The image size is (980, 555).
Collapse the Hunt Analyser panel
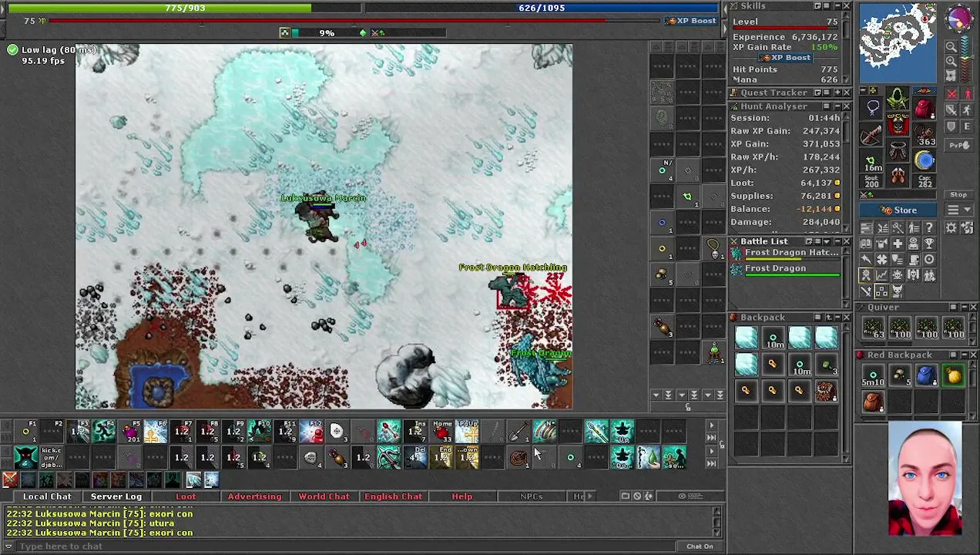tap(837, 106)
